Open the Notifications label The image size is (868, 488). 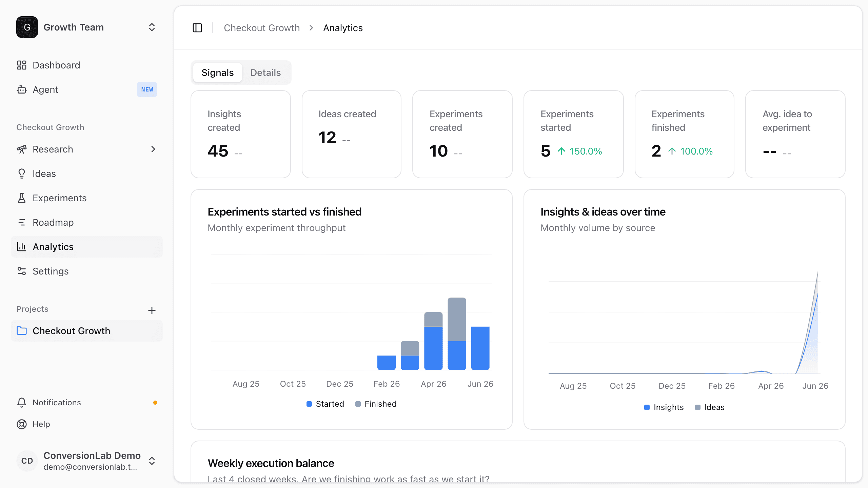tap(57, 403)
